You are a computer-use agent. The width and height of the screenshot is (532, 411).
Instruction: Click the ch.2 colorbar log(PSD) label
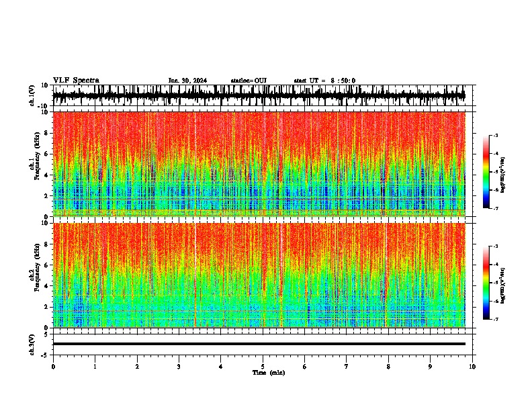[x=503, y=286]
